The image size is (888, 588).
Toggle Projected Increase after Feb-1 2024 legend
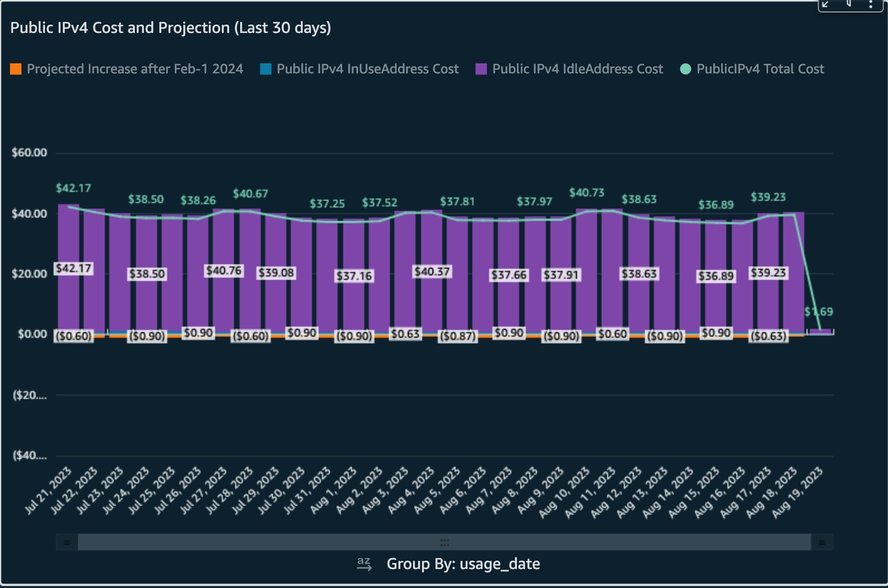pyautogui.click(x=135, y=69)
